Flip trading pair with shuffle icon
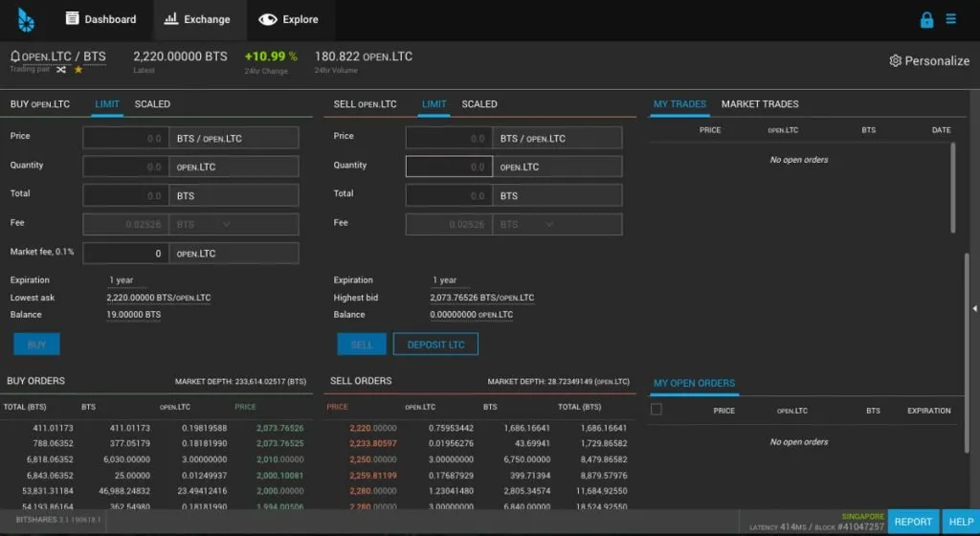Viewport: 980px width, 536px height. 60,69
